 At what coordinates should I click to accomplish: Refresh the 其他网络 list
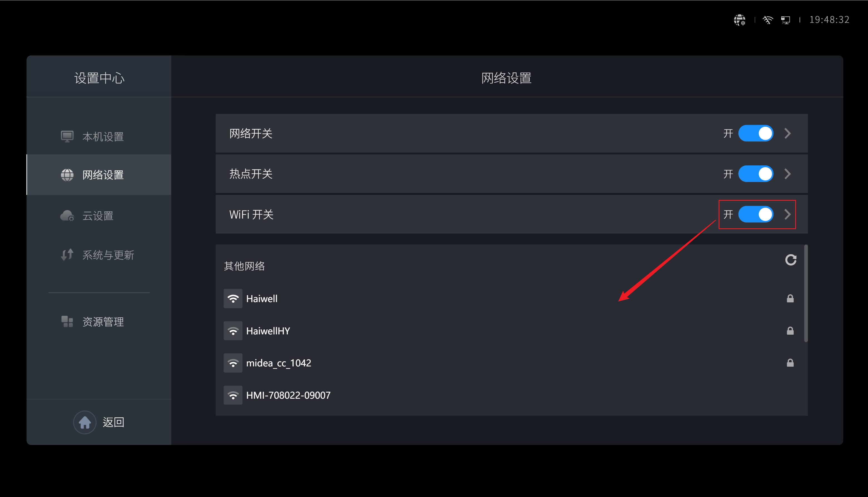[x=791, y=260]
